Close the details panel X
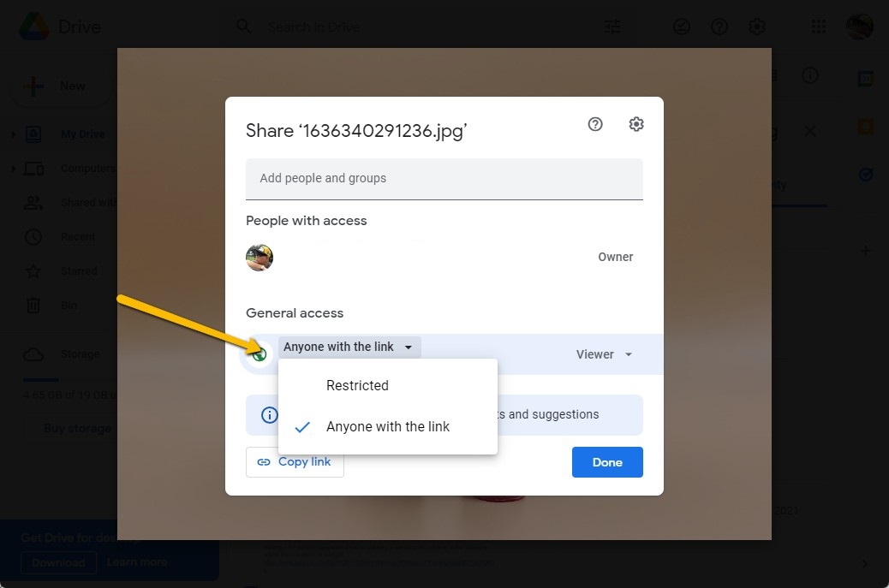 809,132
